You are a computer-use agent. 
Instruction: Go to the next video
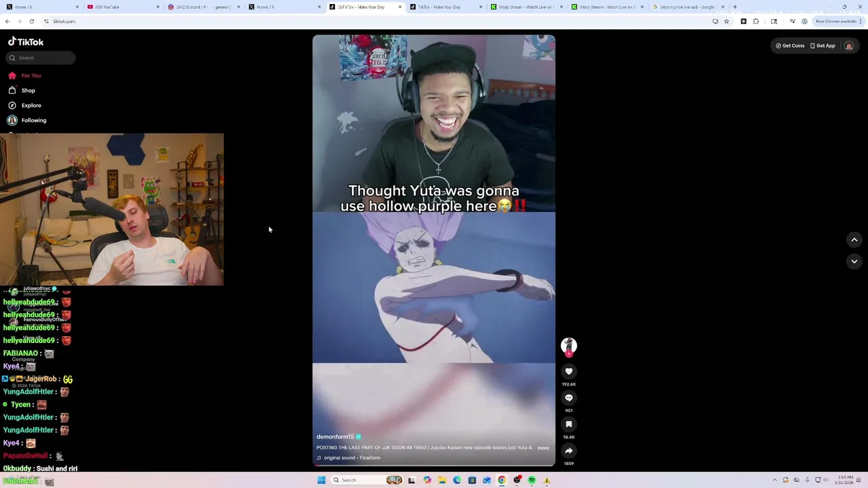click(854, 261)
